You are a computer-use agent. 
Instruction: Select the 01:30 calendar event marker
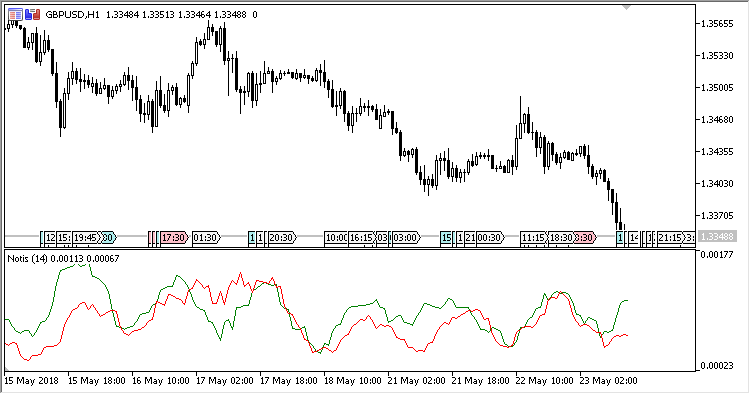[x=206, y=238]
